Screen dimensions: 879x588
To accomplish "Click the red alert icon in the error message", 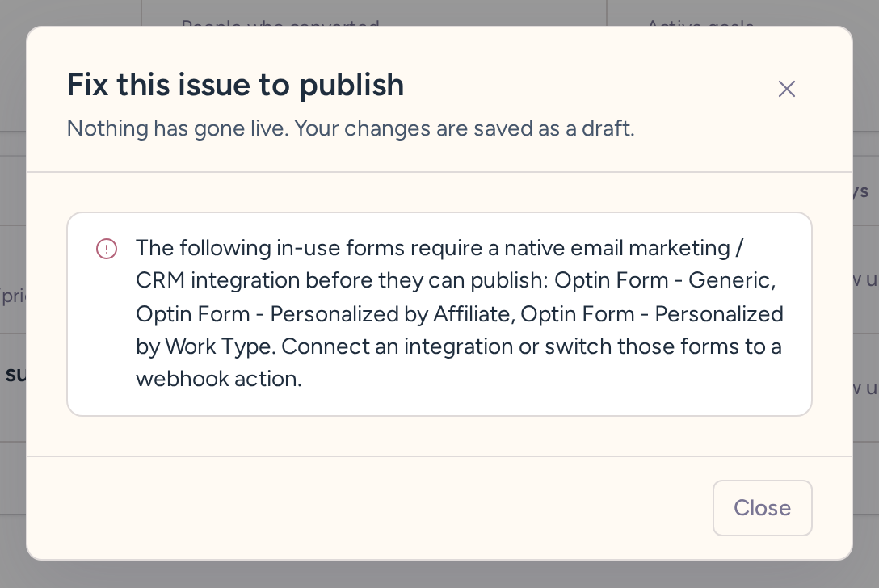I will (x=107, y=248).
